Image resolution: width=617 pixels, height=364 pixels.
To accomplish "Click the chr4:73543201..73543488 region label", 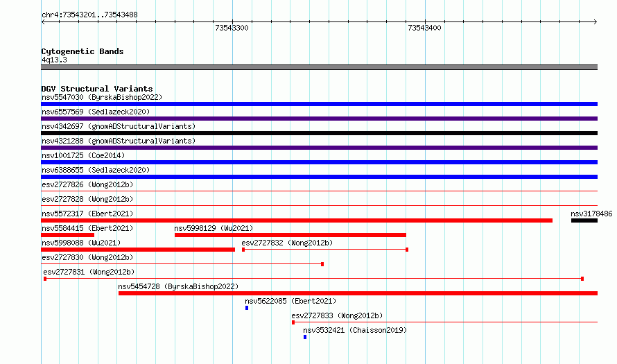I will tap(89, 15).
